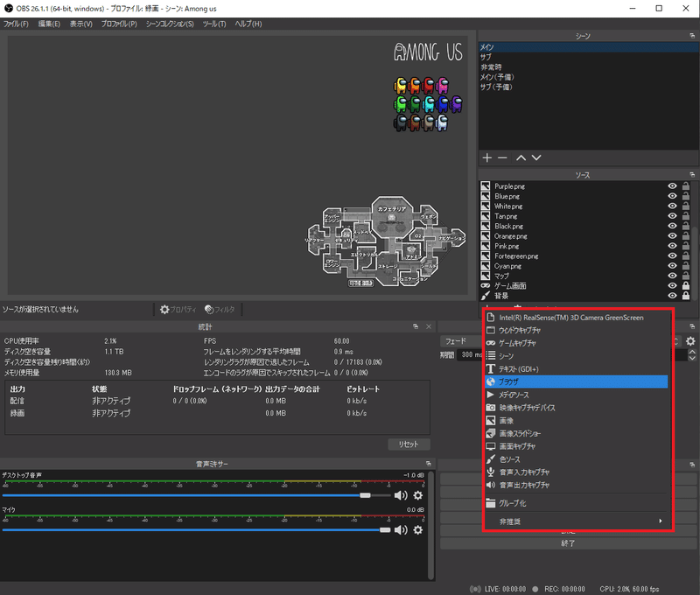This screenshot has height=595, width=700.
Task: Move scene down with down arrow
Action: pos(536,157)
